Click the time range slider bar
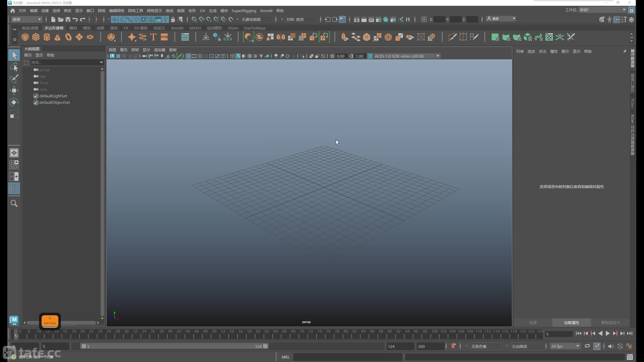This screenshot has height=362, width=644. click(175, 346)
